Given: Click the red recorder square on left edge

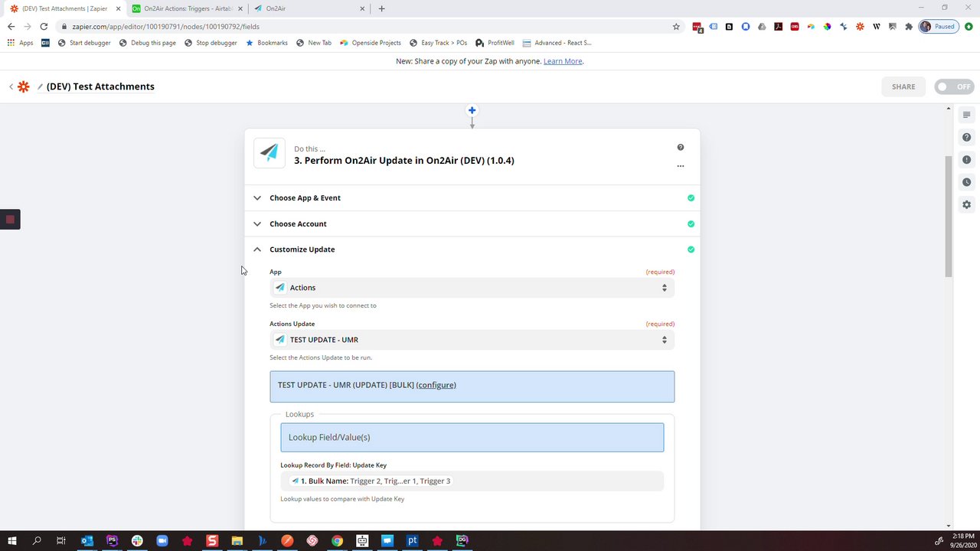Looking at the screenshot, I should [10, 220].
